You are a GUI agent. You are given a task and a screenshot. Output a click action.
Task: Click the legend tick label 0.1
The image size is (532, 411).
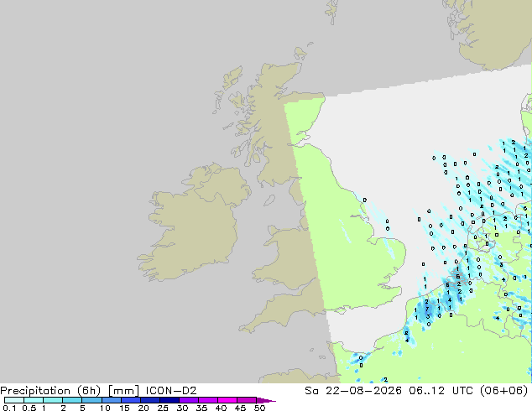9,408
